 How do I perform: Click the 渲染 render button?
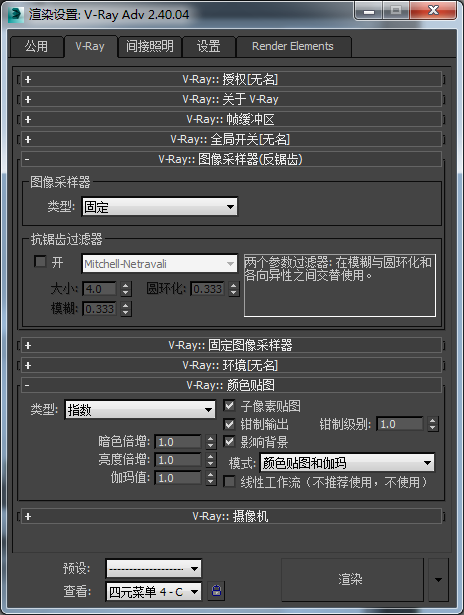pyautogui.click(x=352, y=580)
